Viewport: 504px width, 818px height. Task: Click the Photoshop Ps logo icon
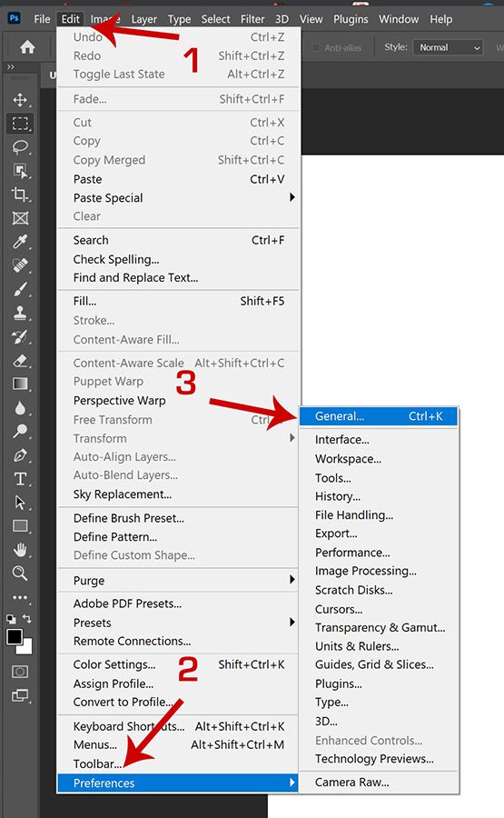(x=14, y=19)
